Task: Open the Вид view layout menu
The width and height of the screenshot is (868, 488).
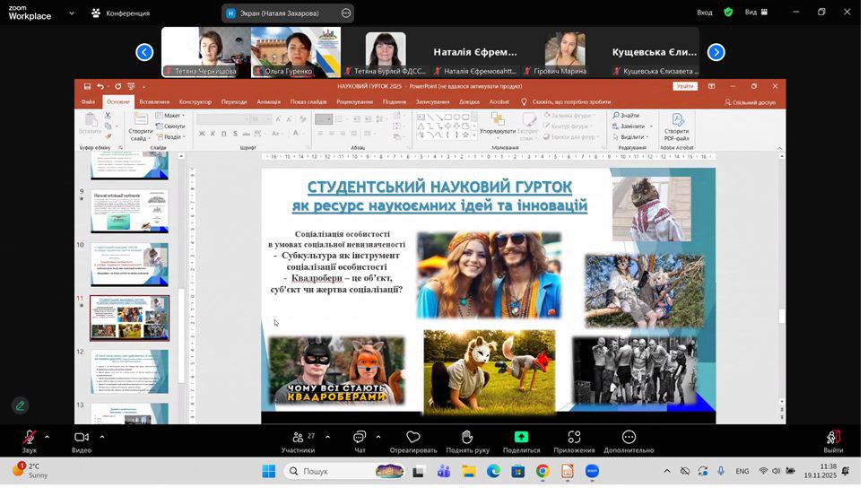Action: (x=756, y=13)
